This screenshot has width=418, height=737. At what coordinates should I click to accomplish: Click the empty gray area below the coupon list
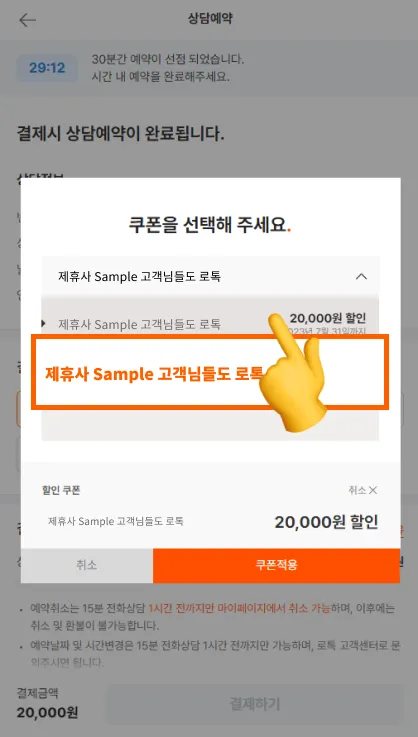[210, 425]
